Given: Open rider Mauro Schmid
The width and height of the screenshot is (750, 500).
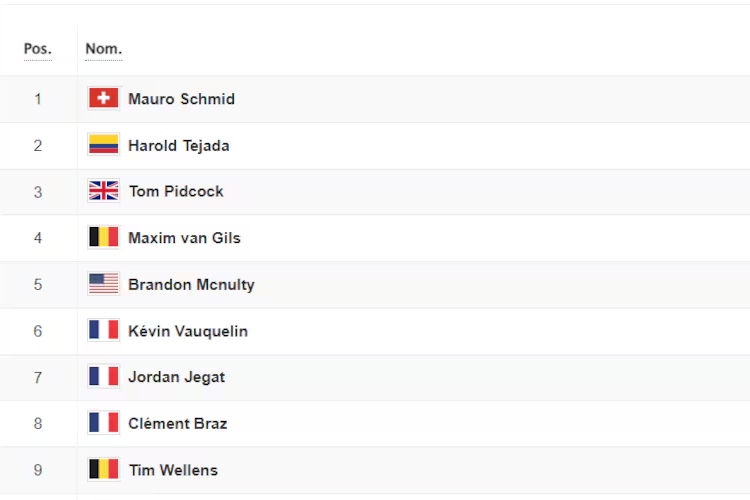Looking at the screenshot, I should coord(181,99).
